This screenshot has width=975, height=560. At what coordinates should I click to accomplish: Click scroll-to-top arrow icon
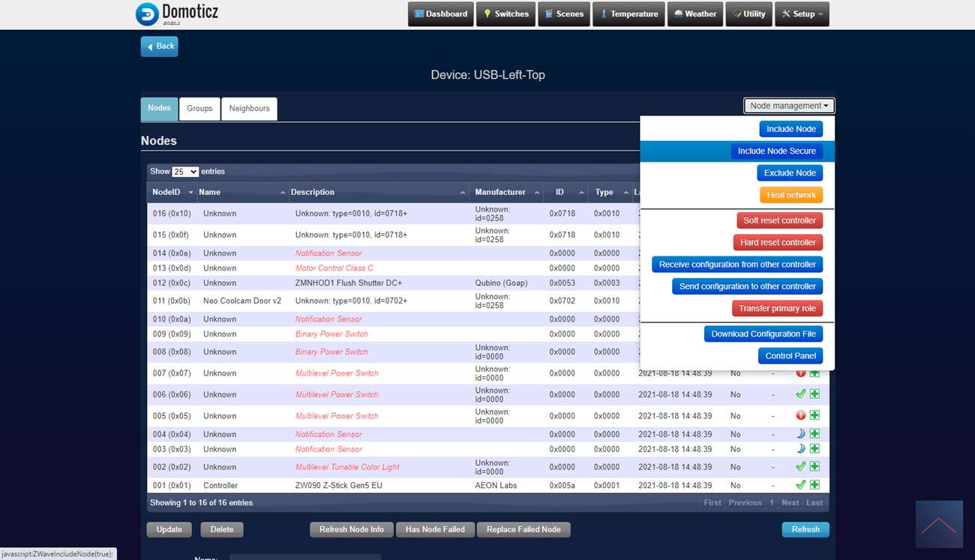click(x=938, y=524)
